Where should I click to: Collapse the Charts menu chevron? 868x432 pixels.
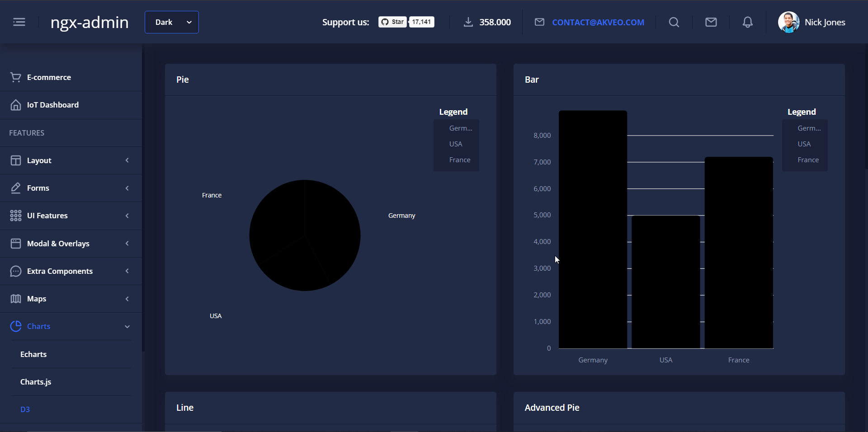point(127,326)
